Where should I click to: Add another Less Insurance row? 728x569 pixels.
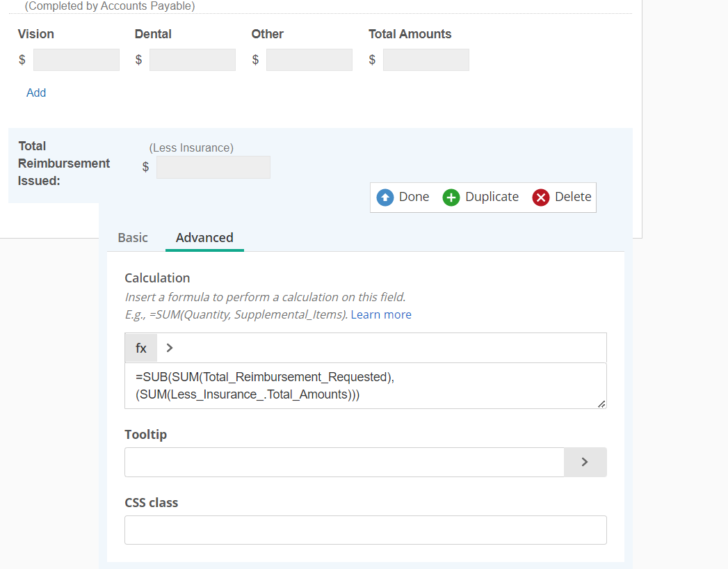tap(36, 93)
